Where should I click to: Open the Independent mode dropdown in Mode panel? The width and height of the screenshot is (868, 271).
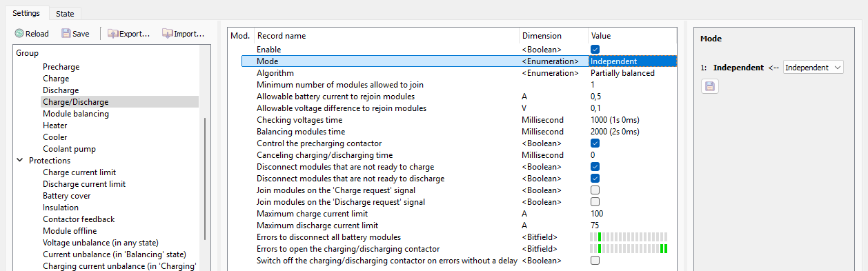coord(813,68)
